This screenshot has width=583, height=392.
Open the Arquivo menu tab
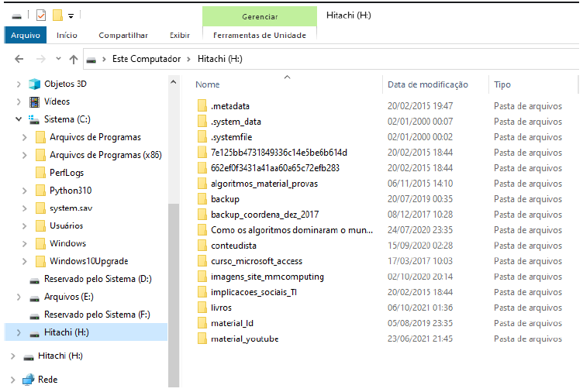pos(26,35)
